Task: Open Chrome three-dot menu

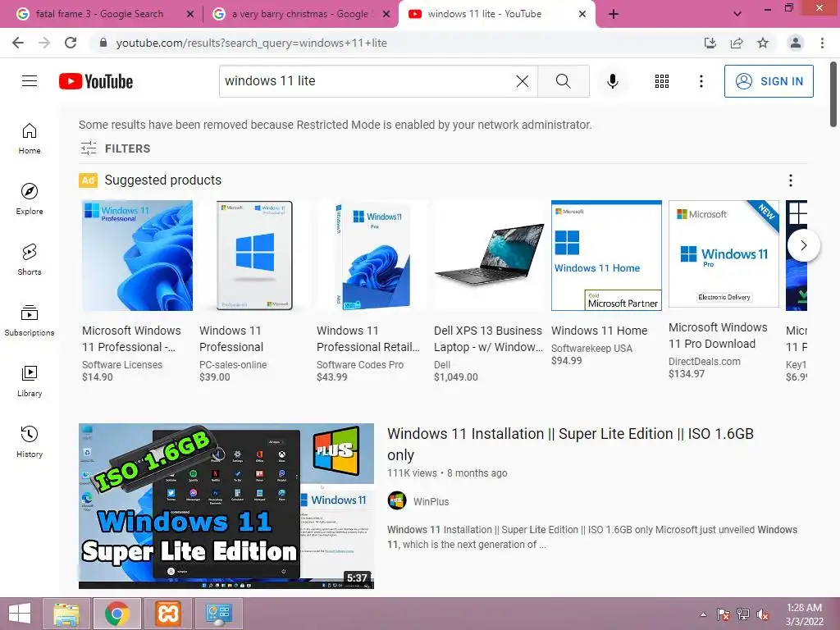Action: pyautogui.click(x=822, y=43)
